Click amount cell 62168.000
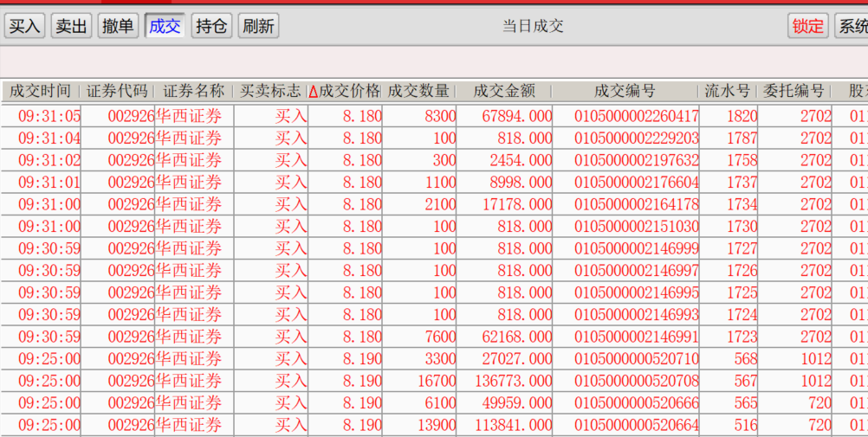 [x=517, y=337]
